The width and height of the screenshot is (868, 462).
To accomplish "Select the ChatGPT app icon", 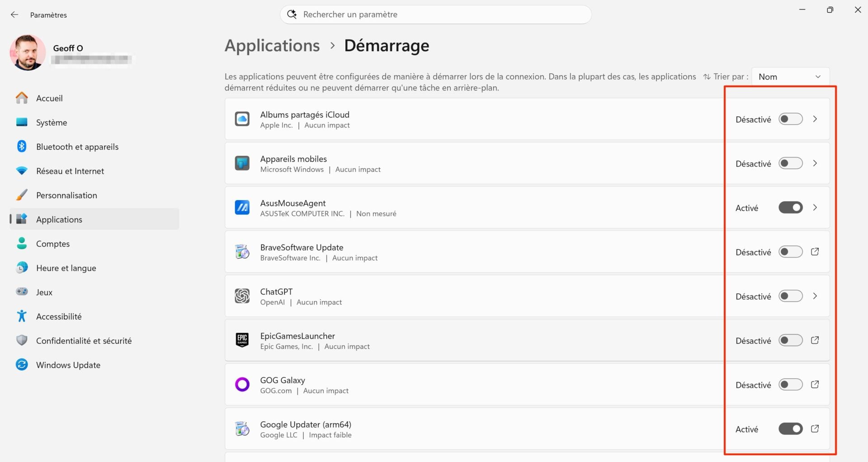I will point(242,296).
